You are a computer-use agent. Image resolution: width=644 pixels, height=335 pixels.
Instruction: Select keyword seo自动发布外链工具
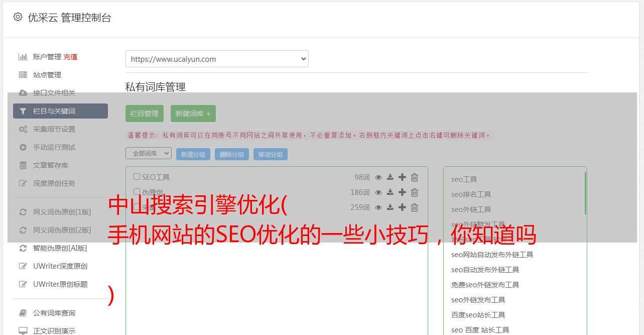[x=485, y=270]
